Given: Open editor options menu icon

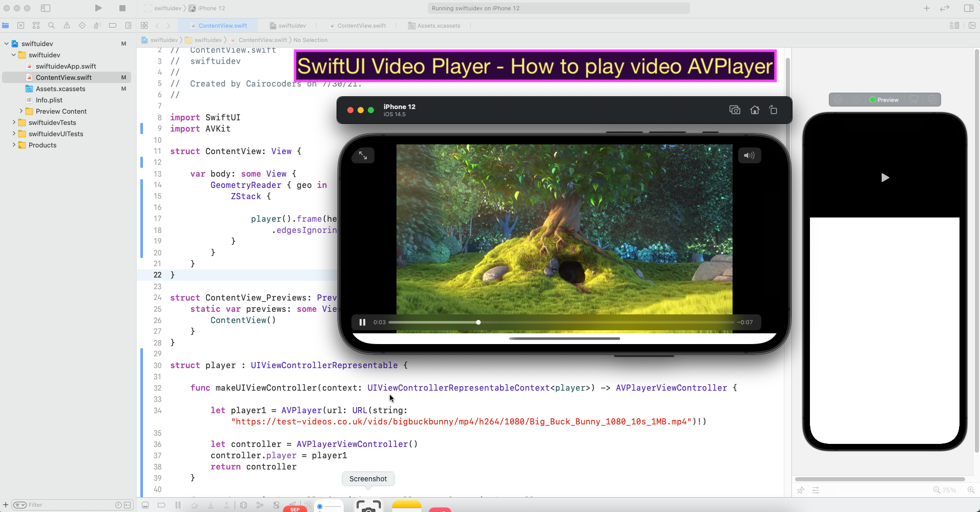Looking at the screenshot, I should pos(954,26).
